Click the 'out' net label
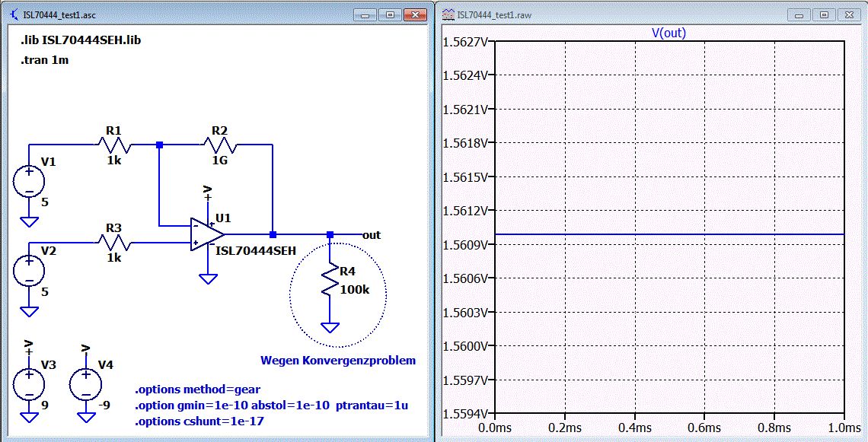Image resolution: width=868 pixels, height=442 pixels. point(372,235)
